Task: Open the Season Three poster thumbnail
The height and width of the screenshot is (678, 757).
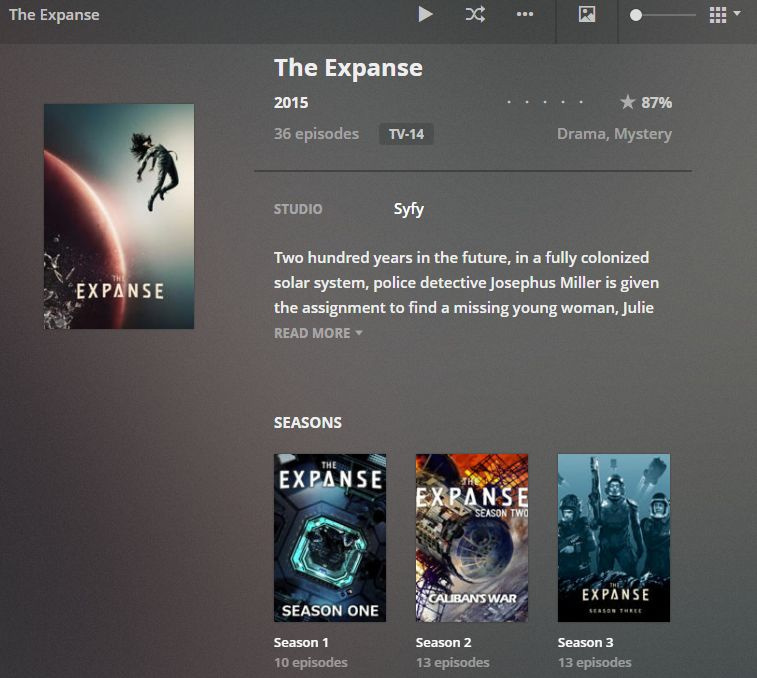Action: [x=614, y=537]
